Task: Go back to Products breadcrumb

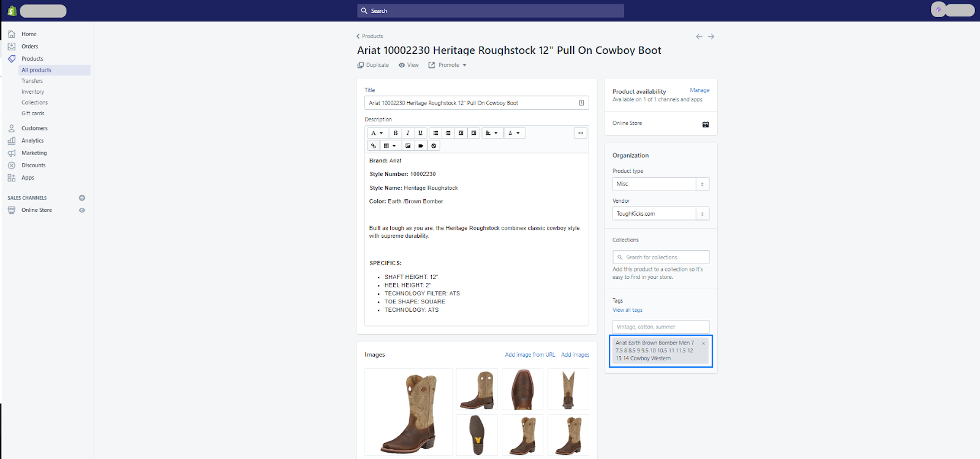Action: [x=370, y=36]
